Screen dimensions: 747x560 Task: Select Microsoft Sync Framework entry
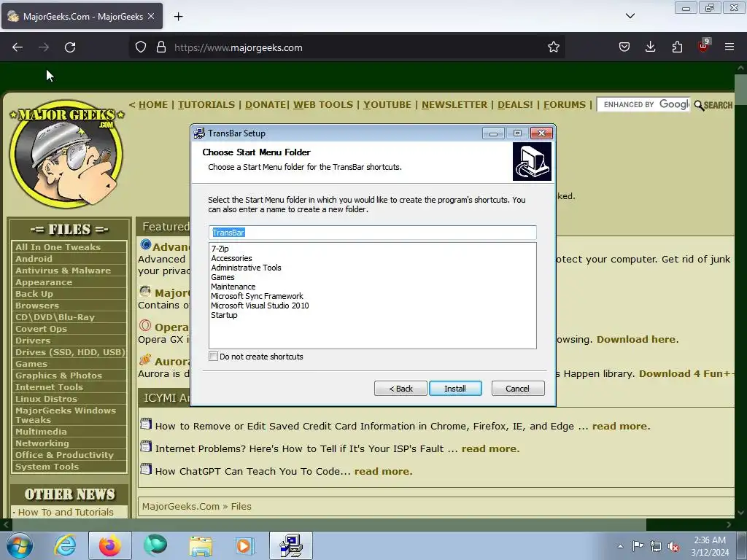(x=257, y=296)
